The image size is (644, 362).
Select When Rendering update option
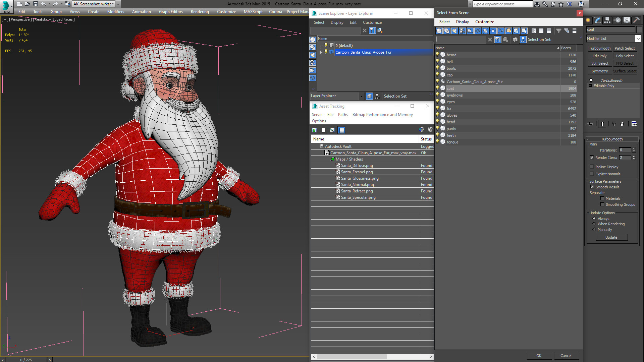[x=594, y=224]
